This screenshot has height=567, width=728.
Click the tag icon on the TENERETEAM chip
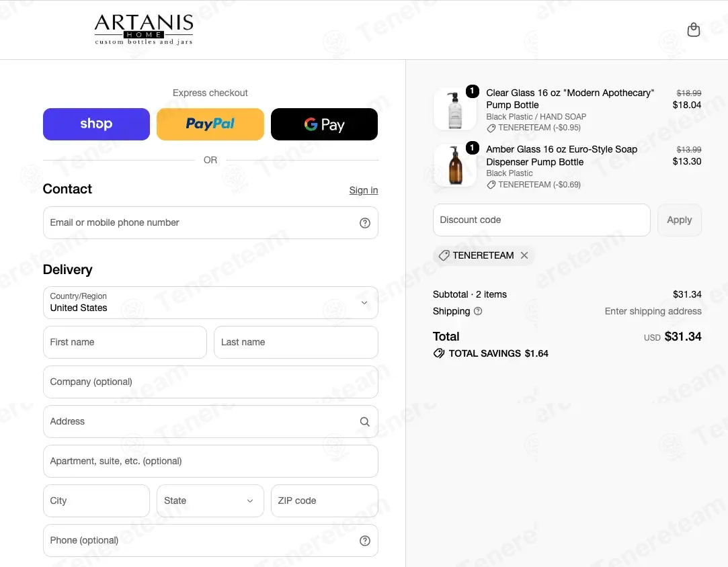444,256
